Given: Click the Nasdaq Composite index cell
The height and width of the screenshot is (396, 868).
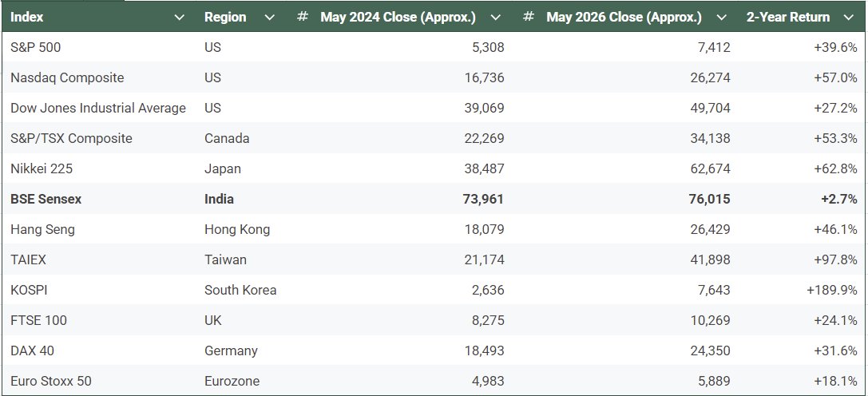Looking at the screenshot, I should click(67, 77).
